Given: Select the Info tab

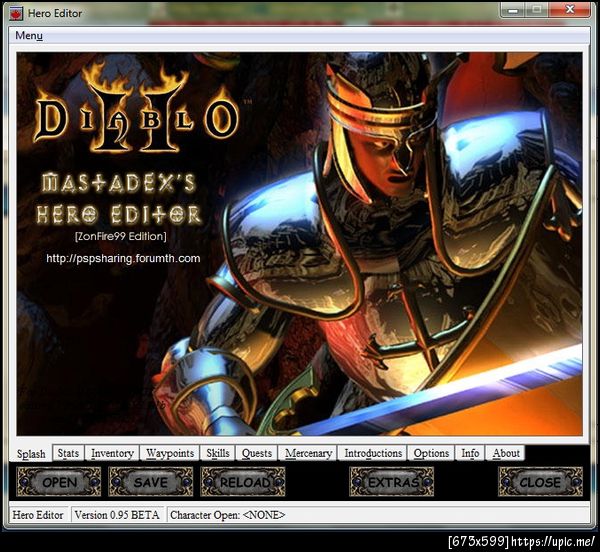Looking at the screenshot, I should coord(470,453).
